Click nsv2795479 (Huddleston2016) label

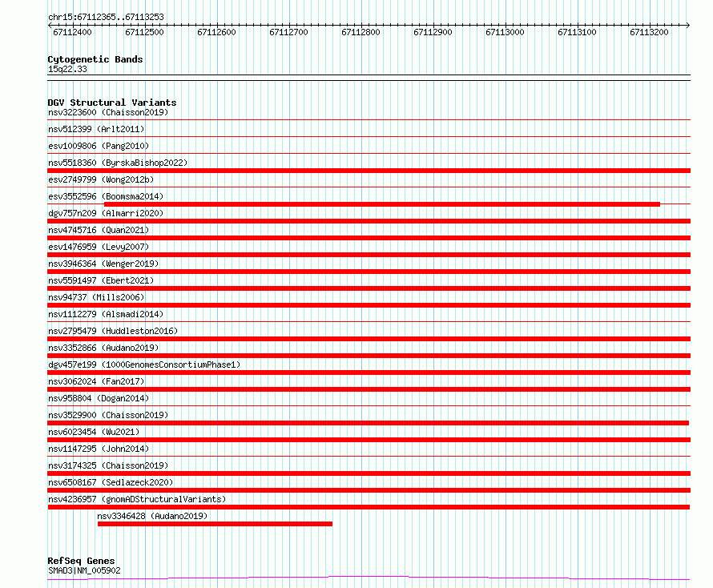[113, 331]
